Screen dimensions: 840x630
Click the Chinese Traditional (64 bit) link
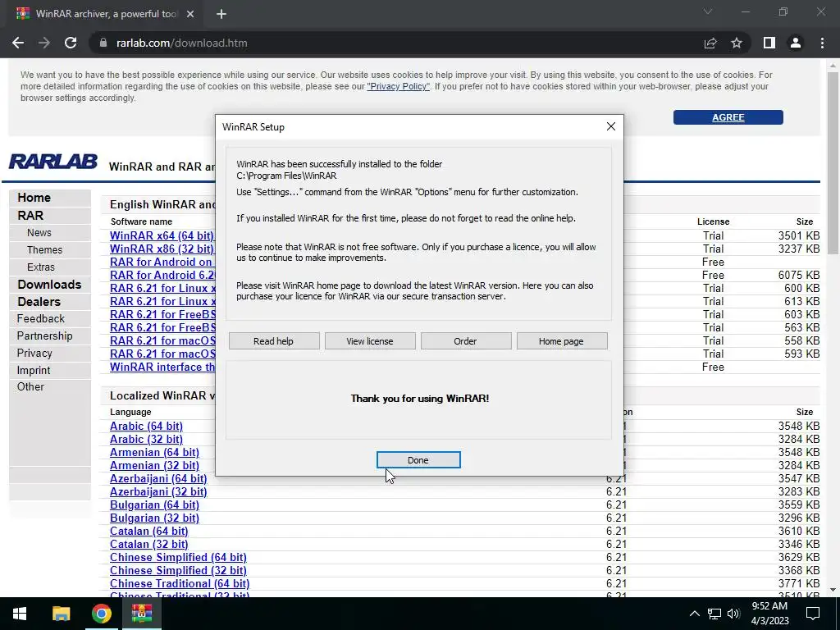coord(180,583)
